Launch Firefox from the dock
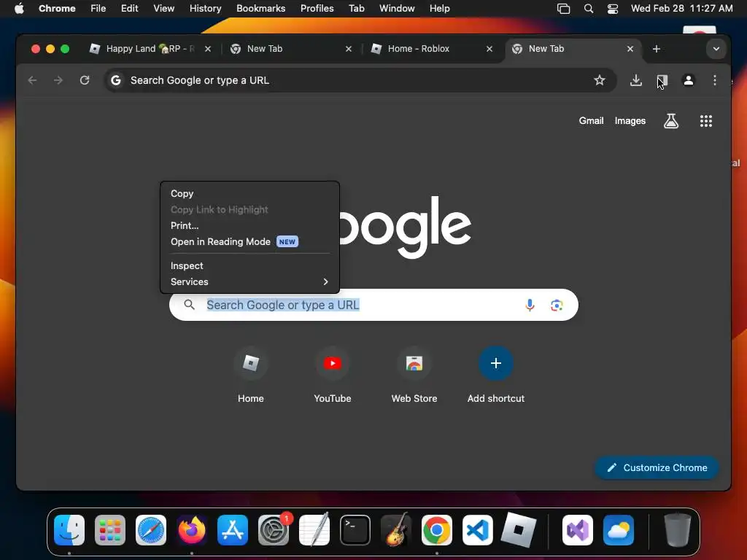The image size is (747, 560). pyautogui.click(x=192, y=530)
